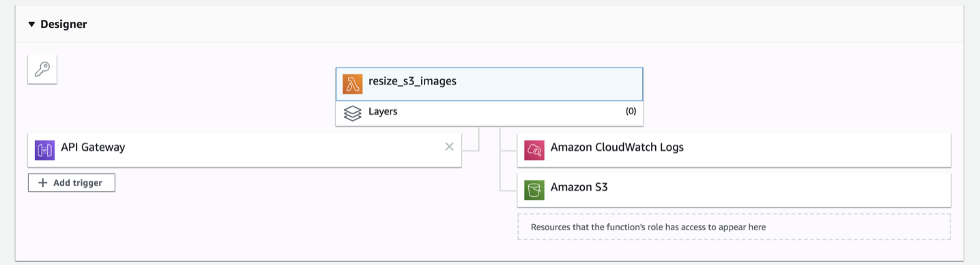
Task: Collapse the Designer section triangle
Action: (31, 25)
